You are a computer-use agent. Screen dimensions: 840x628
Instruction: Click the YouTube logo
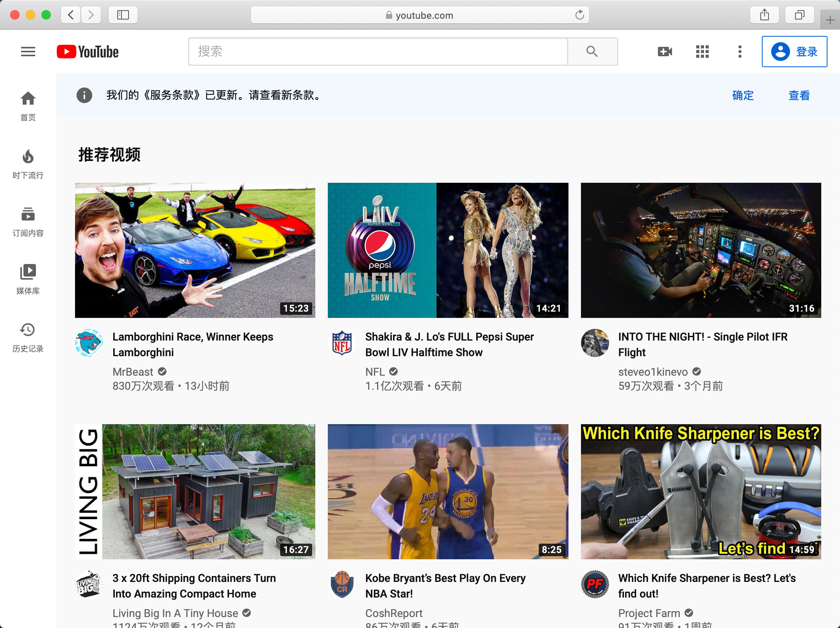coord(88,52)
